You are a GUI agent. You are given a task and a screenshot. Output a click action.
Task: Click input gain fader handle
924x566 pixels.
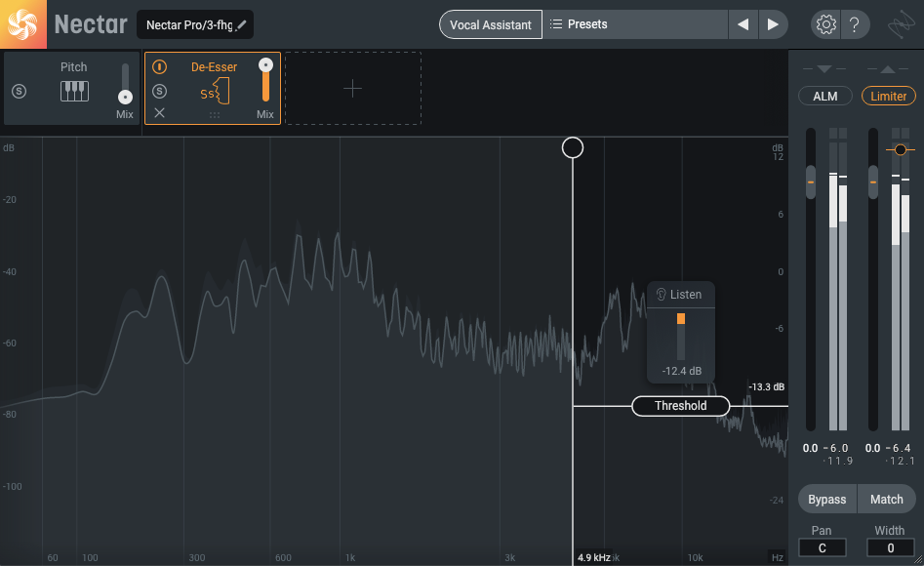pos(811,182)
